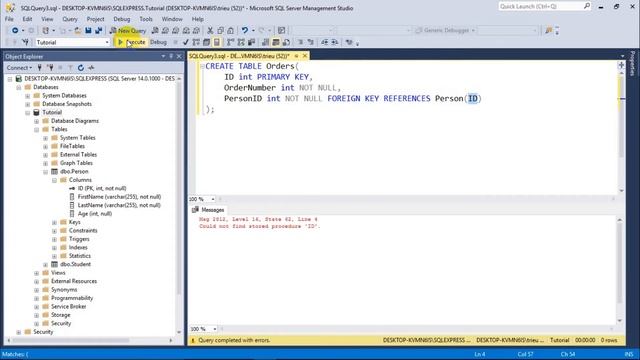Collapse the Databases tree node

pos(19,87)
